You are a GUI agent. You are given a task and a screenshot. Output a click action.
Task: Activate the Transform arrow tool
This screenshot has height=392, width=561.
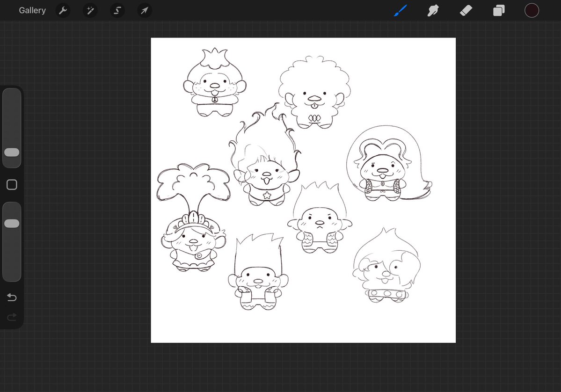[x=145, y=10]
